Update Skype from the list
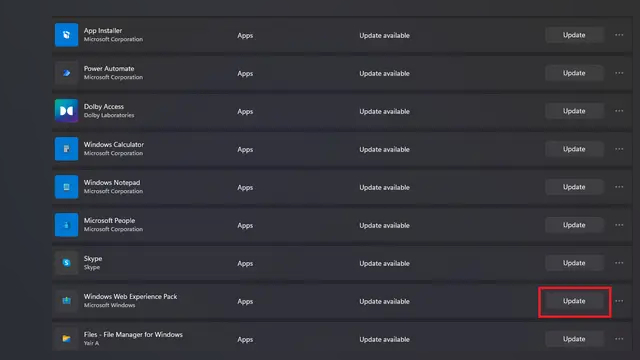Viewport: 640px width, 360px height. (x=574, y=263)
